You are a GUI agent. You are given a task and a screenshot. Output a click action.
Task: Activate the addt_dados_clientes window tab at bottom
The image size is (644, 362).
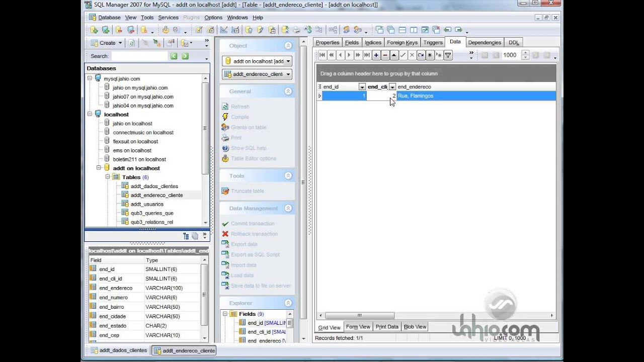119,350
